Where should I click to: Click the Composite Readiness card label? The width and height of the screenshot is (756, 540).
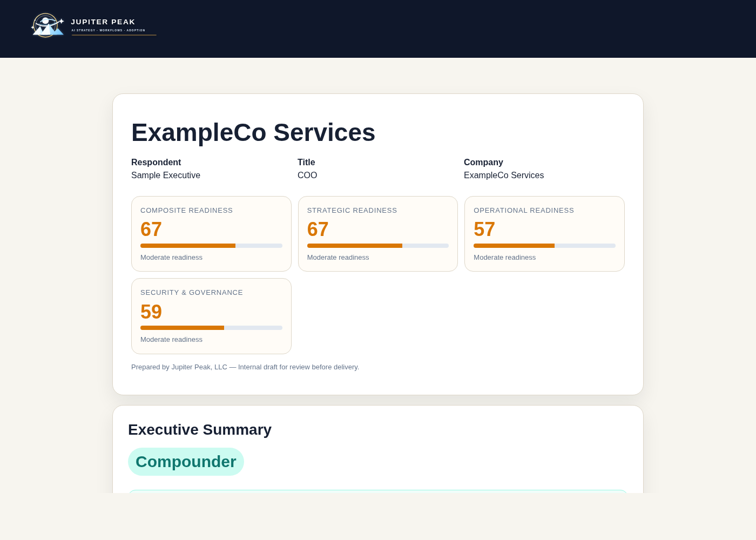186,210
